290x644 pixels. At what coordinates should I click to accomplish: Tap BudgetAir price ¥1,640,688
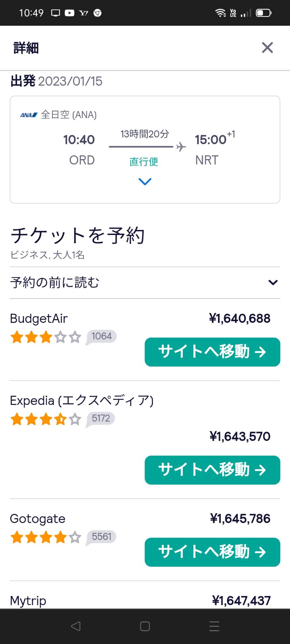click(240, 318)
